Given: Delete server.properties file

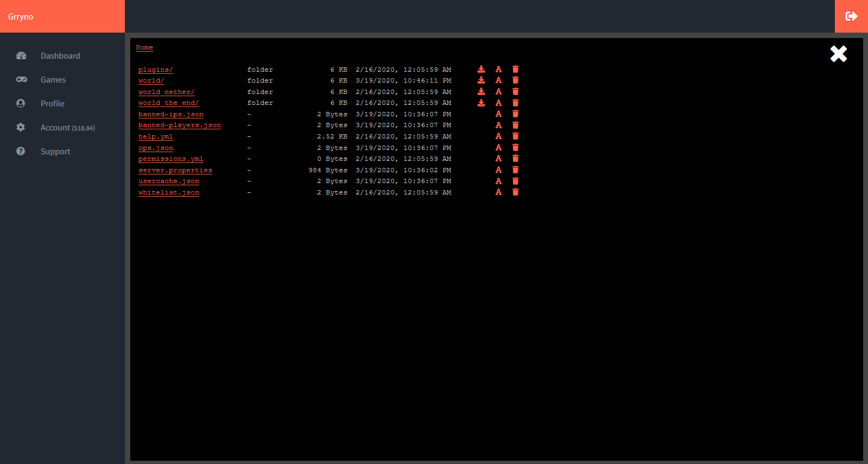Looking at the screenshot, I should 516,170.
